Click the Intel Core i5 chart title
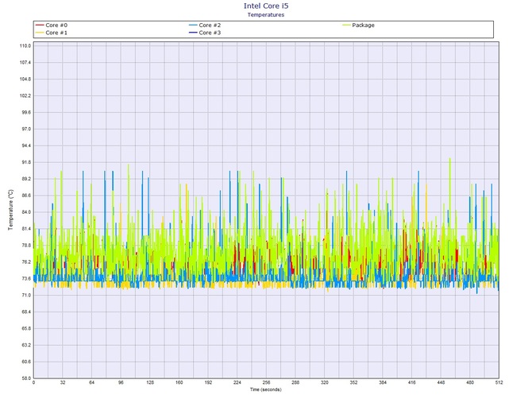This screenshot has width=532, height=399. (x=265, y=6)
